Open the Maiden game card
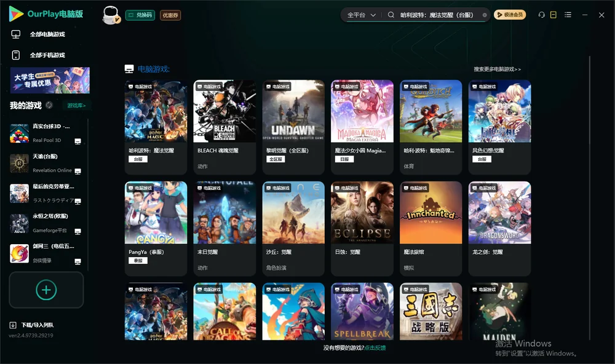The image size is (615, 364). 499,312
